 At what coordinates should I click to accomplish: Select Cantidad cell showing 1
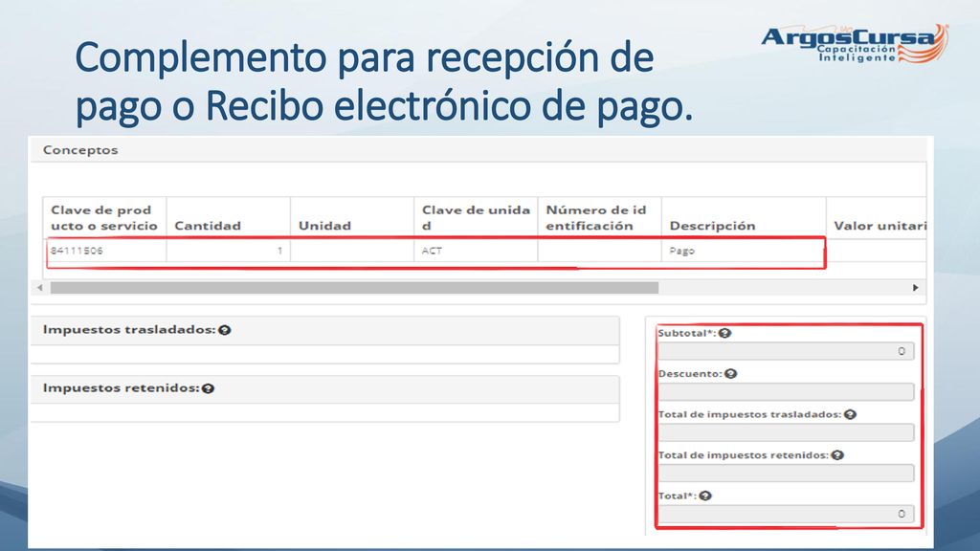[x=228, y=251]
